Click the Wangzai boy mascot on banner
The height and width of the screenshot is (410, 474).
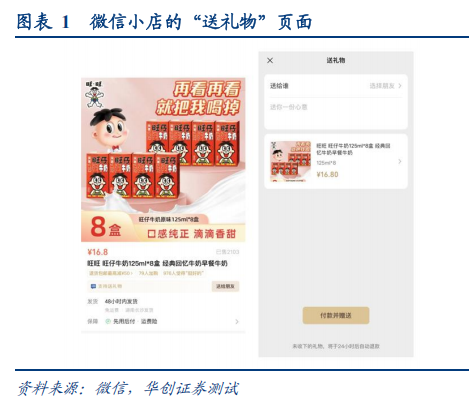(x=110, y=131)
